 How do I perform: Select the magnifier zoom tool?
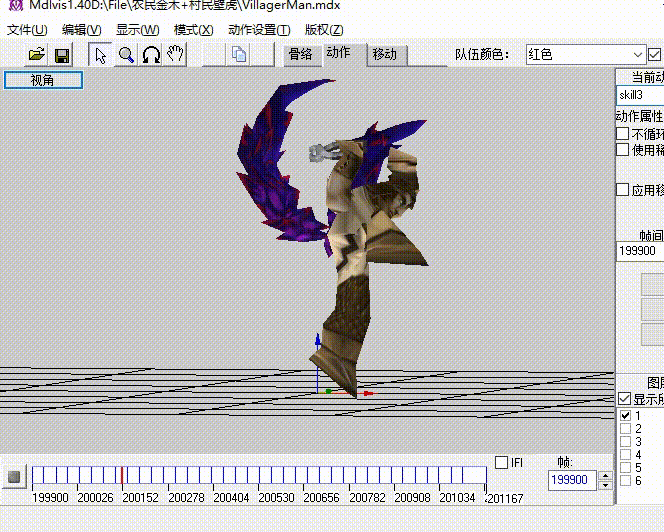click(126, 55)
